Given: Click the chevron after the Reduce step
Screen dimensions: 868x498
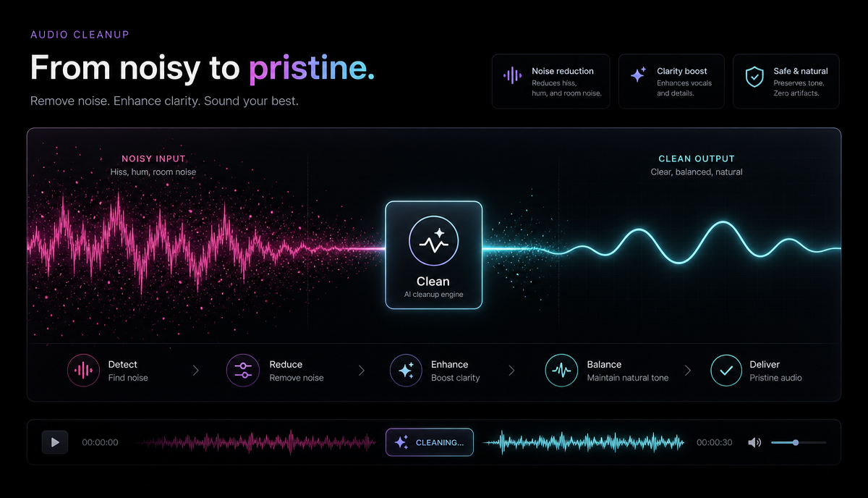Looking at the screenshot, I should click(361, 371).
